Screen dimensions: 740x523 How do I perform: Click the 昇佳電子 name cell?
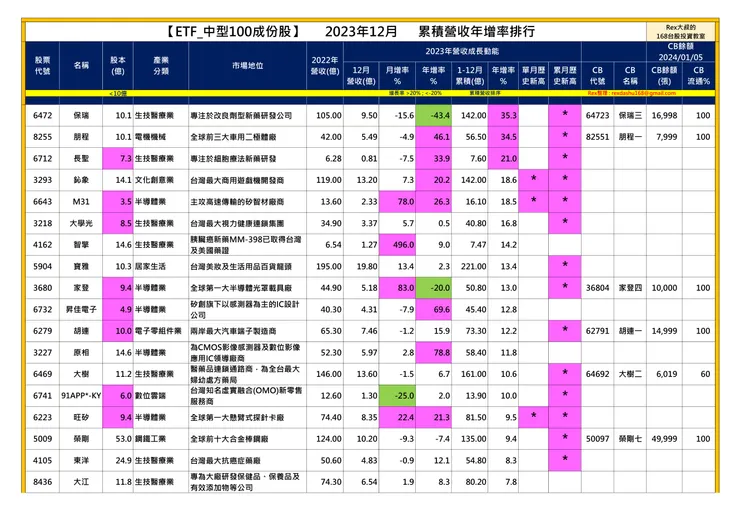81,310
